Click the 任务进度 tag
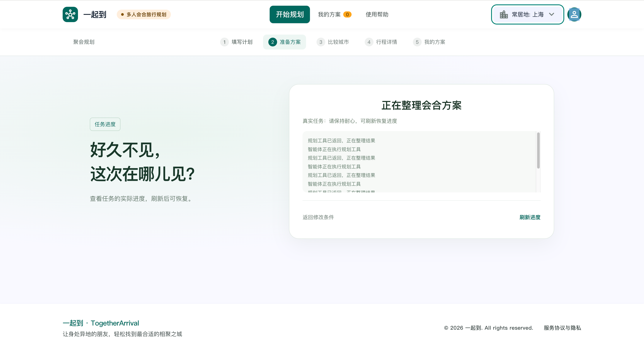 [105, 124]
